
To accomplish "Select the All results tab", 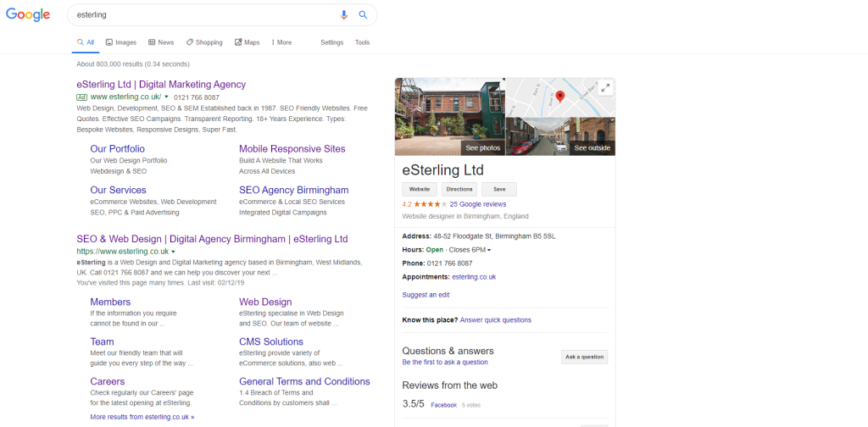I will tap(86, 42).
